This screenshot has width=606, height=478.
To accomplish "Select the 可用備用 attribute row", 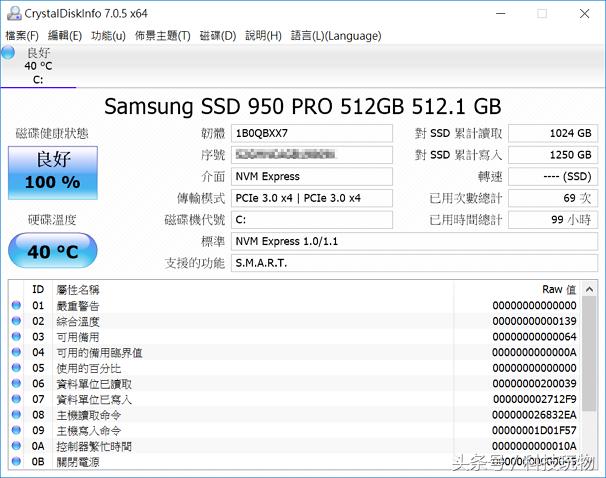I will 295,337.
